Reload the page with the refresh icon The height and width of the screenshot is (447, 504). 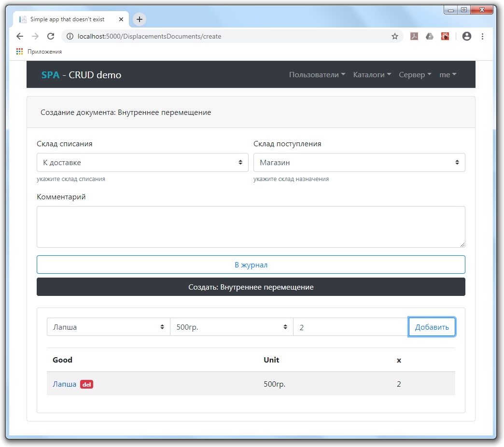point(51,36)
